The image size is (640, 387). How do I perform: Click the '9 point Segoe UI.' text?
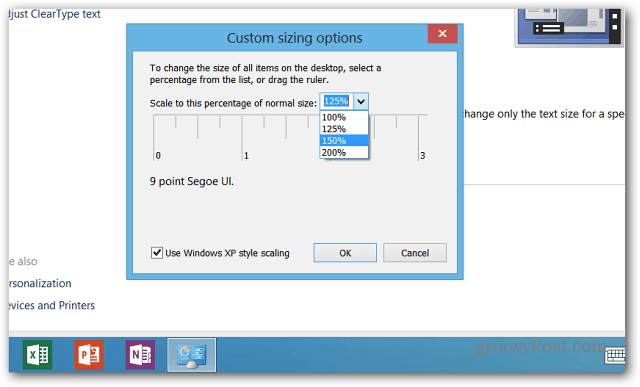coord(191,181)
